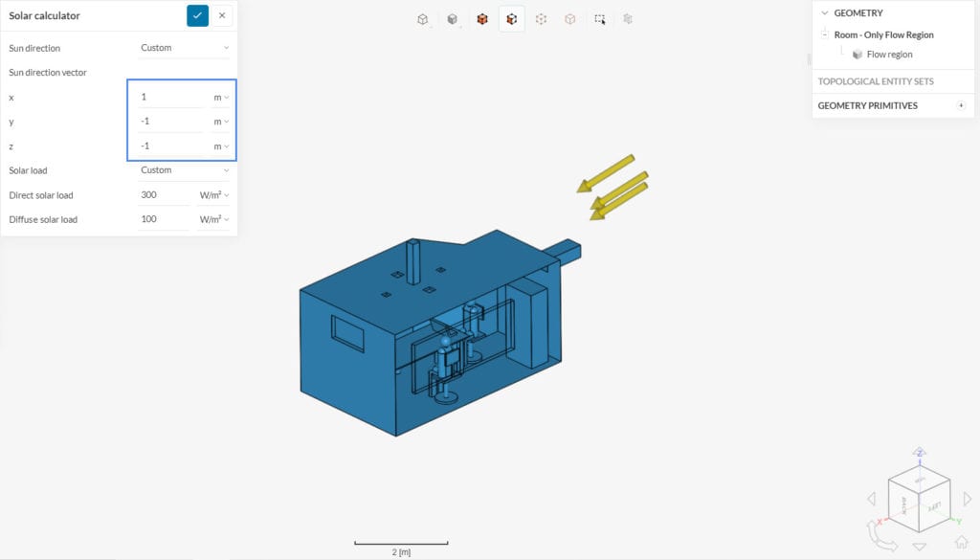Screen dimensions: 980x560
Task: Reset view with the home icon
Action: [961, 542]
